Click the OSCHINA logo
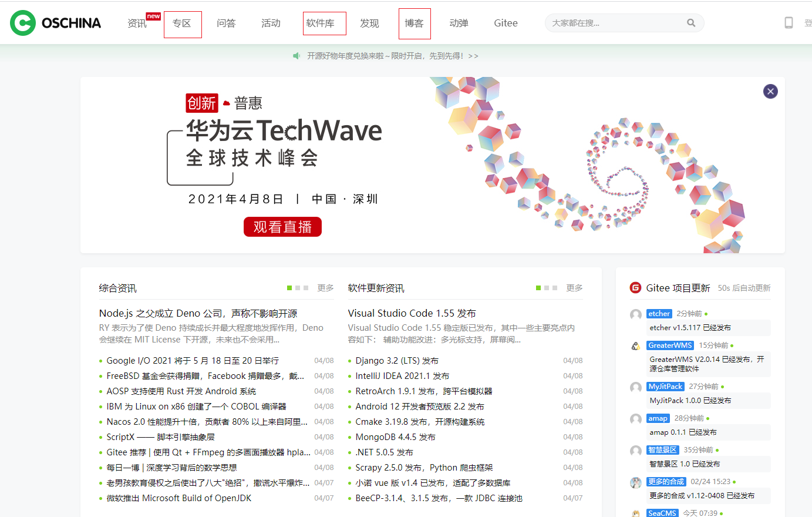 click(55, 23)
